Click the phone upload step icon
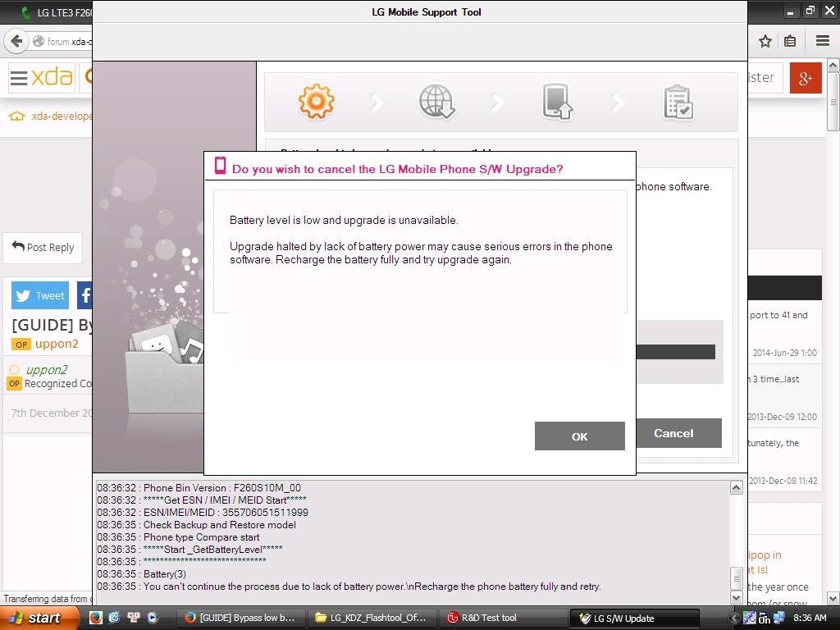Viewport: 840px width, 630px height. point(557,103)
